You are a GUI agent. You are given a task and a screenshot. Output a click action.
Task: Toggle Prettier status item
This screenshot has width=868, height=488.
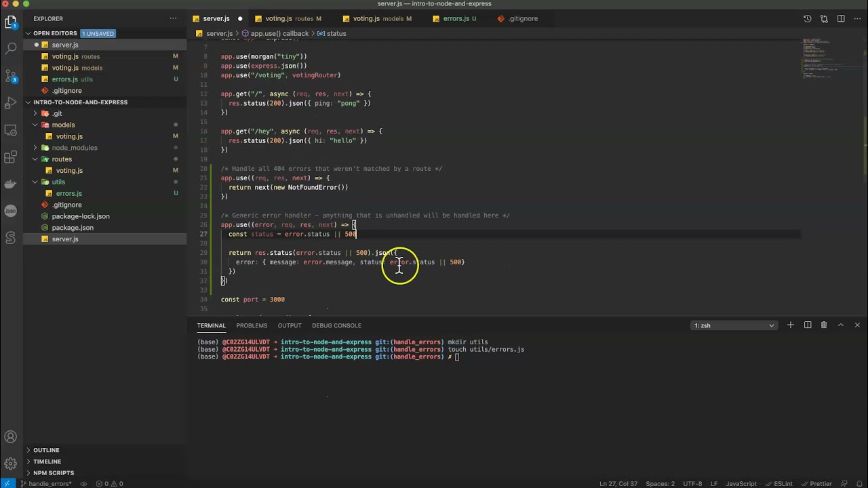pos(816,484)
